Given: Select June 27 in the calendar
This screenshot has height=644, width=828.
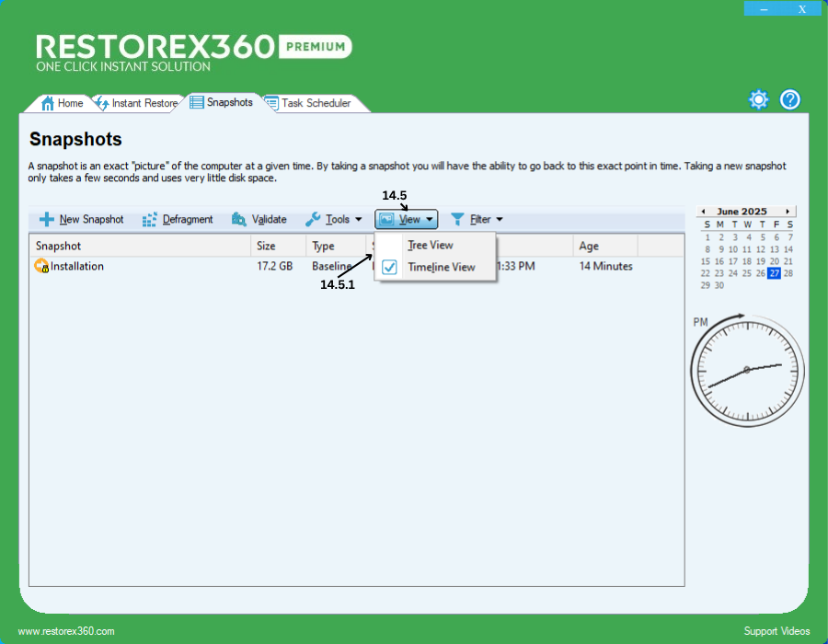Looking at the screenshot, I should point(774,273).
